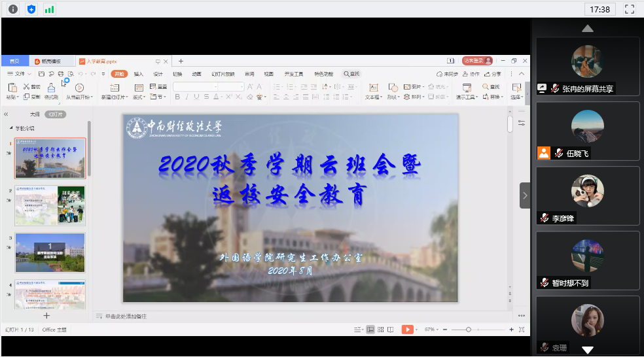Switch to slide sorter grid view
This screenshot has width=644, height=357.
click(380, 330)
